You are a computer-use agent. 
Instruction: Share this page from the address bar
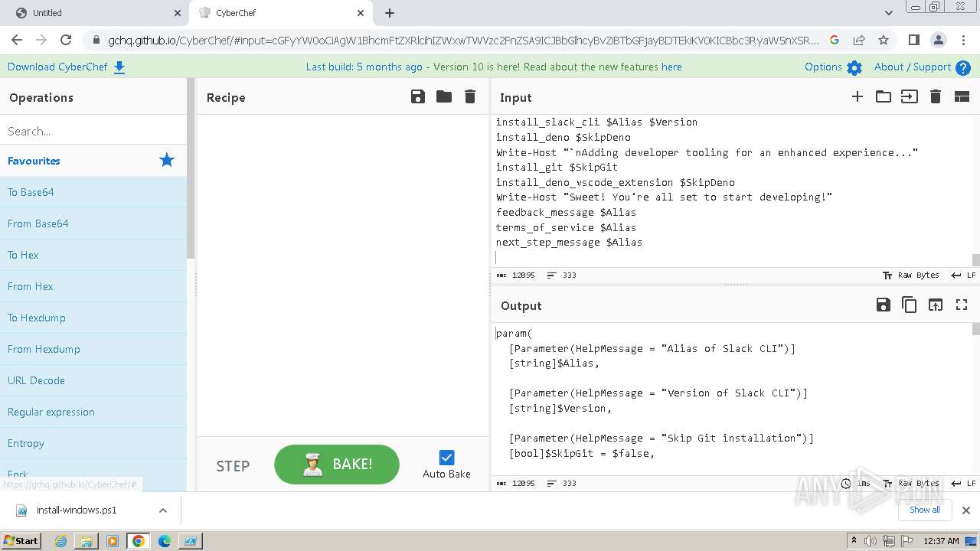(859, 40)
